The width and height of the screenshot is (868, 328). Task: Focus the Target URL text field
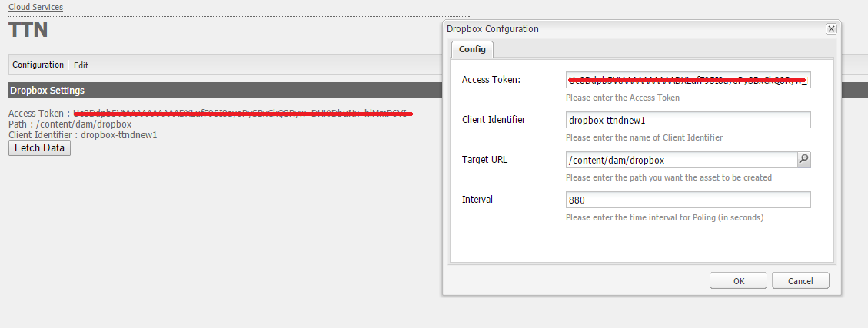(x=681, y=160)
